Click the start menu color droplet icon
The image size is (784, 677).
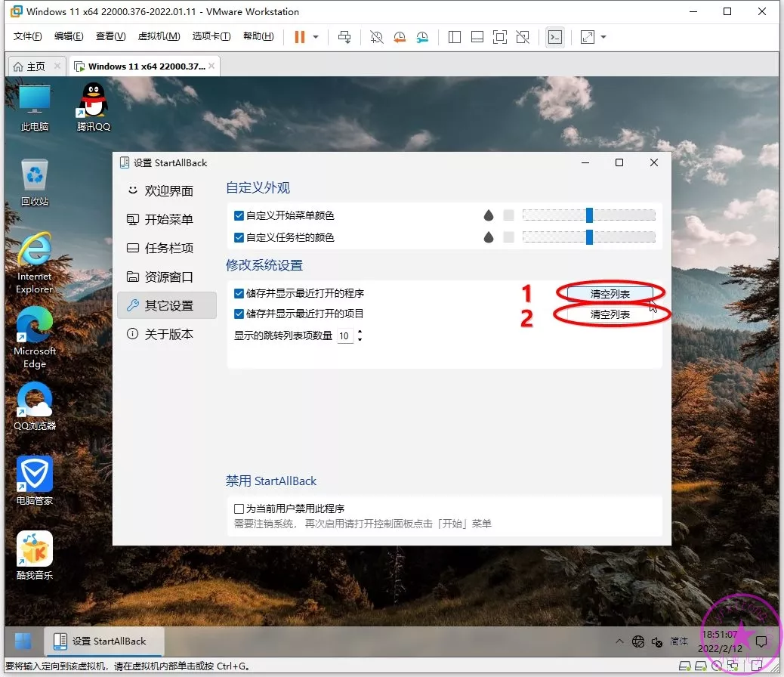(x=489, y=215)
